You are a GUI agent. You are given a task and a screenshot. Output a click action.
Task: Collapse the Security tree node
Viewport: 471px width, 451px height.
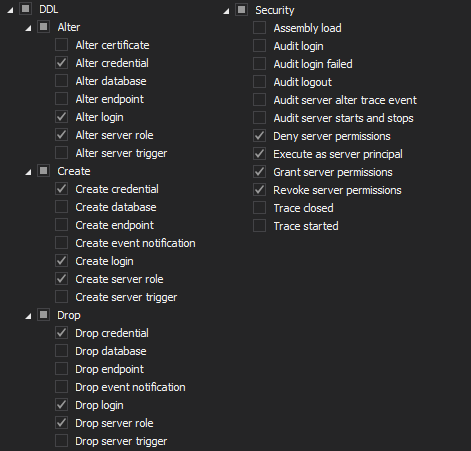point(226,12)
